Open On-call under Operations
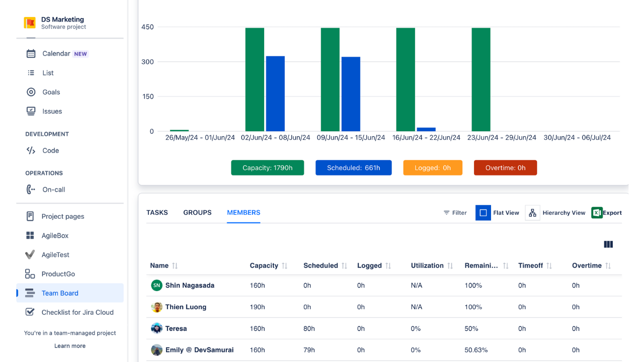The height and width of the screenshot is (362, 644). click(53, 190)
